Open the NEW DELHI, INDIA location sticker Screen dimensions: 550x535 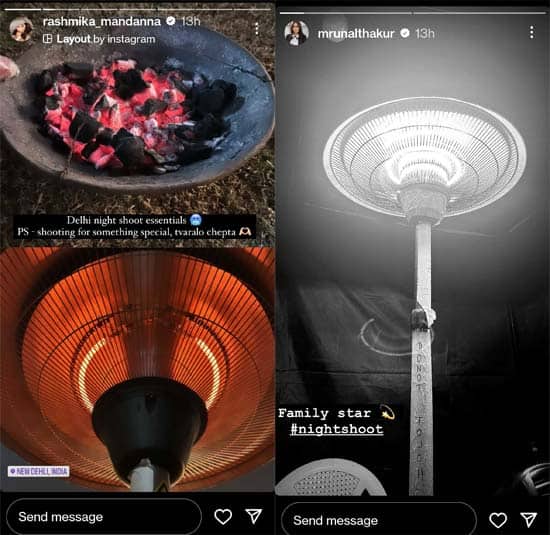[x=39, y=471]
